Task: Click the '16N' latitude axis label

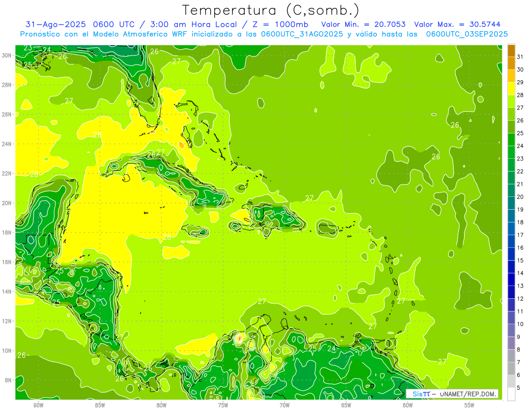Action: coord(7,262)
